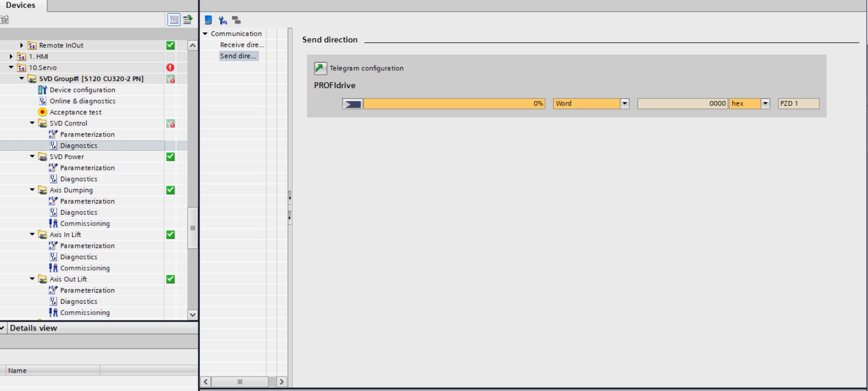Viewport: 868px width, 391px height.
Task: Click the blue wrench with arrow icon
Action: point(223,20)
